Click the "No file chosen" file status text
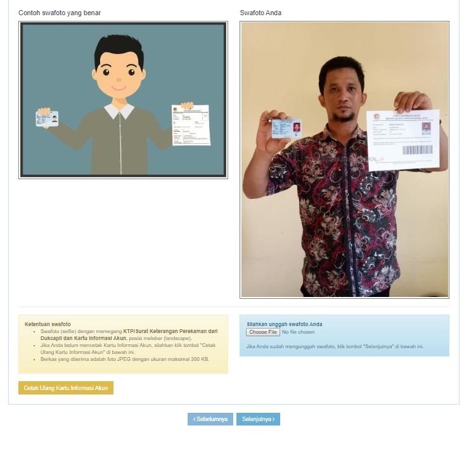Image resolution: width=476 pixels, height=454 pixels. [x=298, y=332]
